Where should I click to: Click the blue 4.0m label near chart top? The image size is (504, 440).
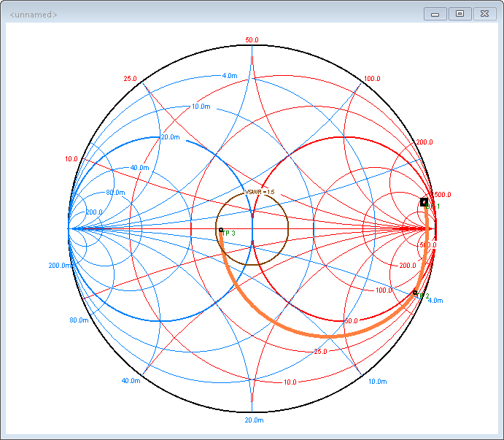[229, 76]
